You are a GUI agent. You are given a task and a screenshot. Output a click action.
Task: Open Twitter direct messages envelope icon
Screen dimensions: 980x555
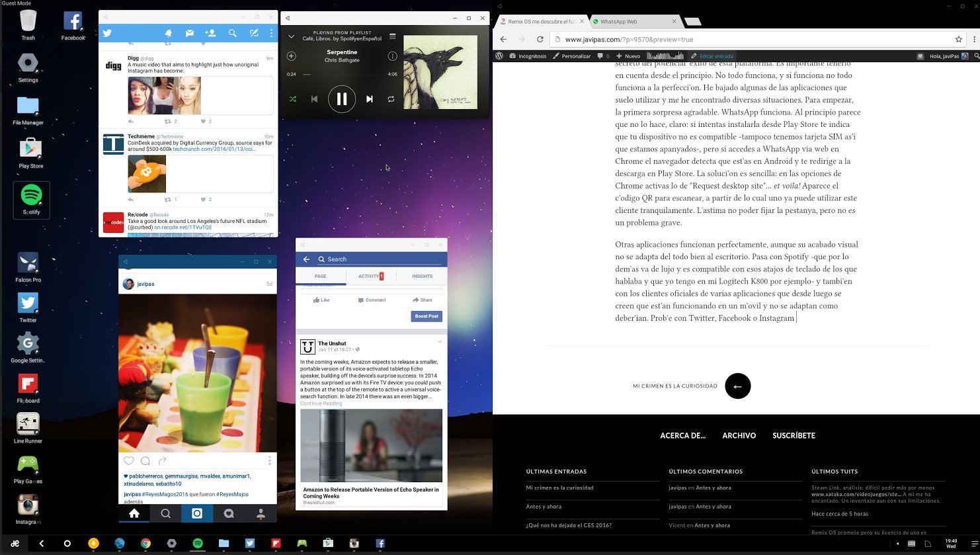coord(189,33)
